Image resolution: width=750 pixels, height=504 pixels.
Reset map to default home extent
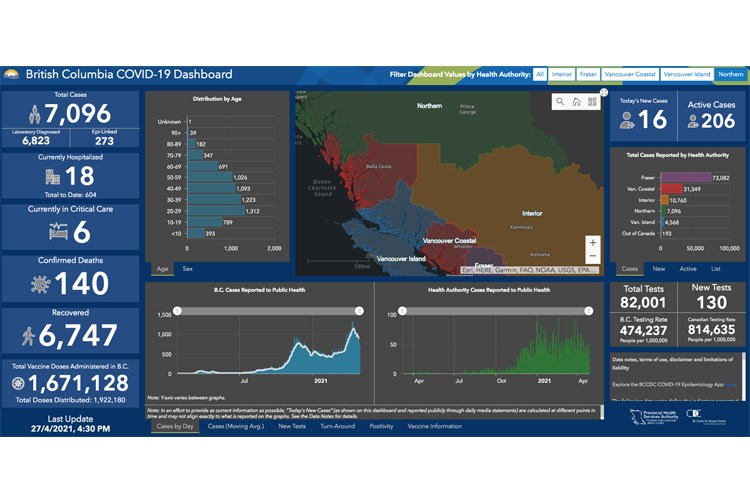(x=576, y=101)
